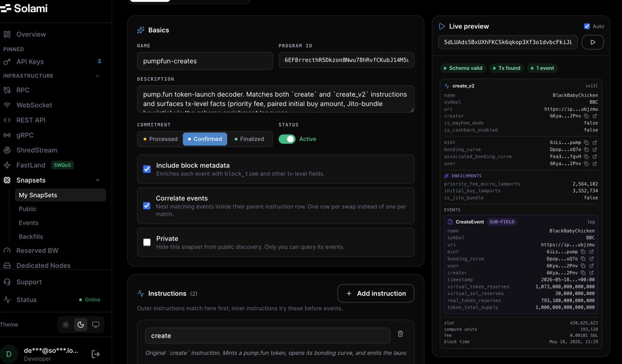This screenshot has height=364, width=622.
Task: Select Finalized commitment level
Action: pyautogui.click(x=249, y=139)
